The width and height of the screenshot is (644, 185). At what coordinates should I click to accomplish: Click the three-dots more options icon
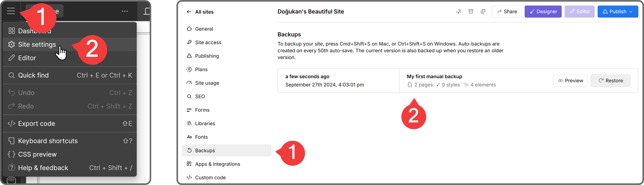pos(125,11)
